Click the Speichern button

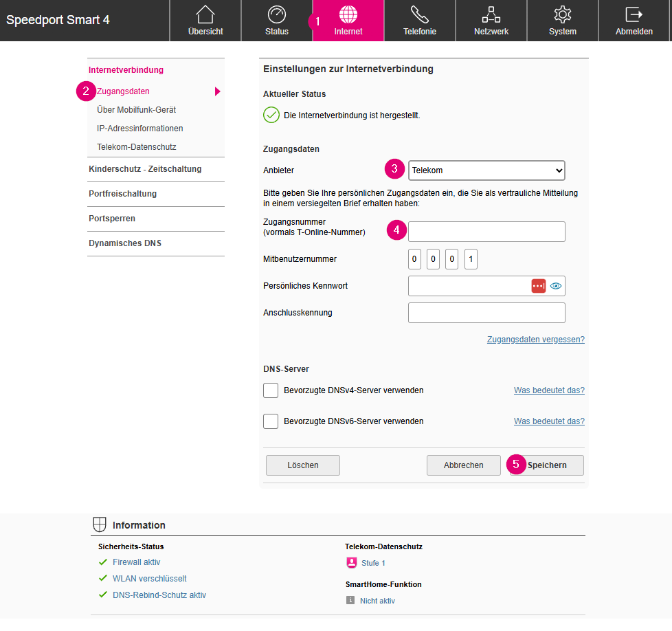tap(546, 465)
